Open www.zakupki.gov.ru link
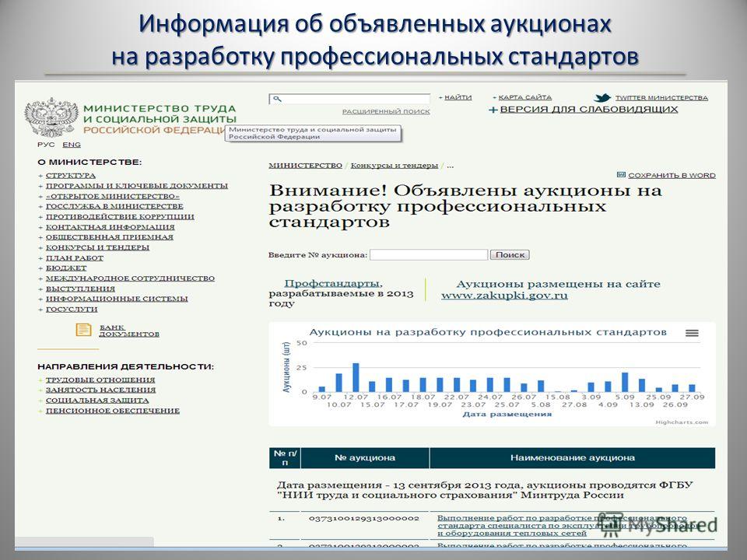 click(x=504, y=296)
